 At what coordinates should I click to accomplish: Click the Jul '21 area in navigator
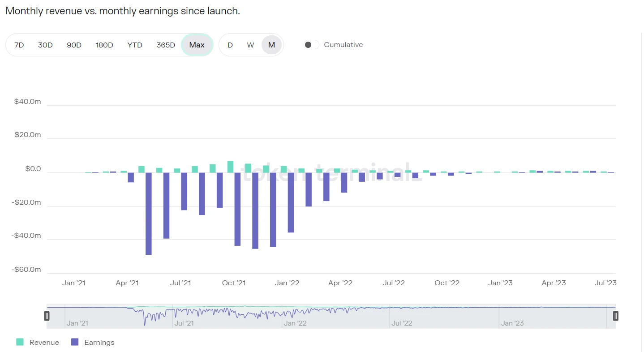(x=184, y=322)
